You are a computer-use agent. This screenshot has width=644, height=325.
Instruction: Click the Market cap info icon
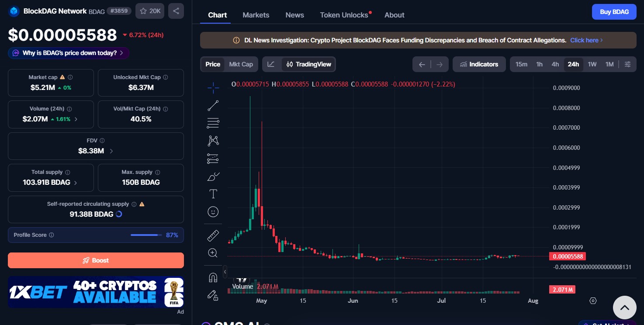pos(70,77)
